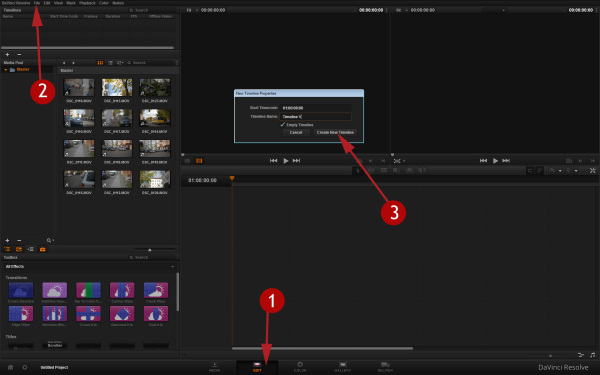This screenshot has width=600, height=375.
Task: Switch to the DELIVER page tab
Action: tap(385, 367)
